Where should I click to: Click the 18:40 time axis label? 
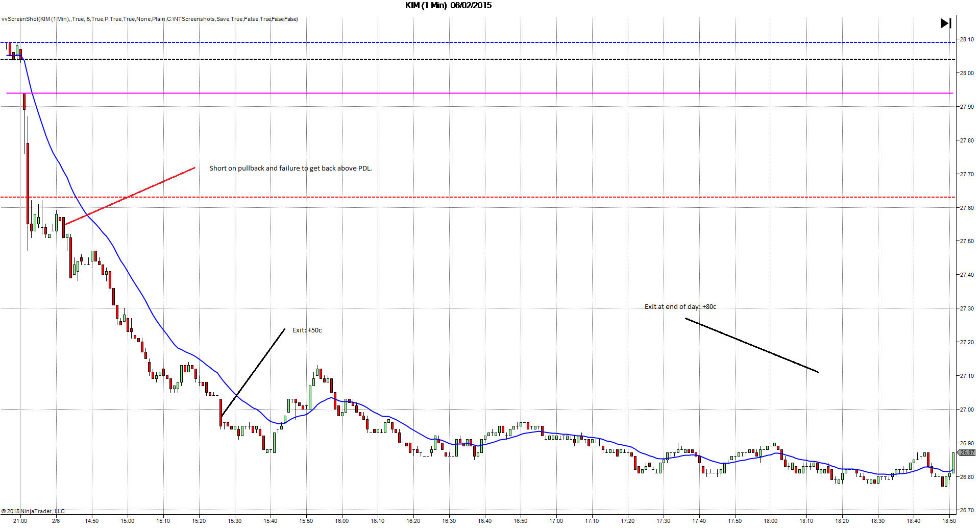tap(914, 521)
